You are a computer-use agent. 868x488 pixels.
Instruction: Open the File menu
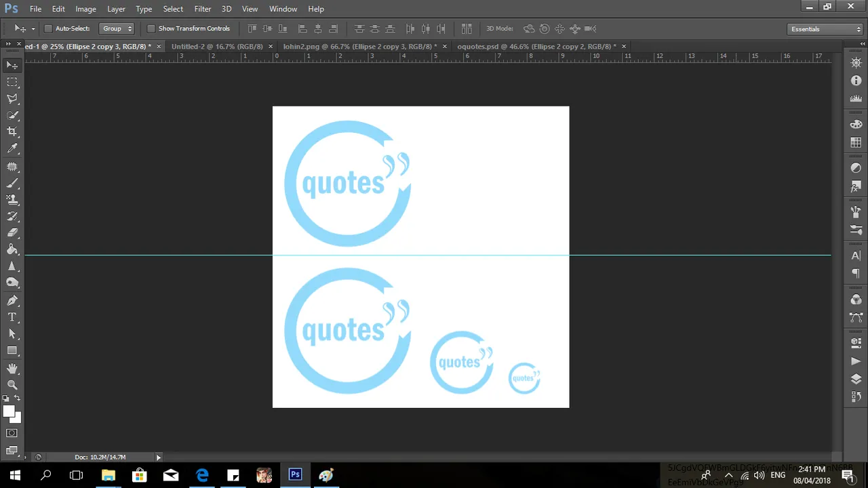click(35, 9)
